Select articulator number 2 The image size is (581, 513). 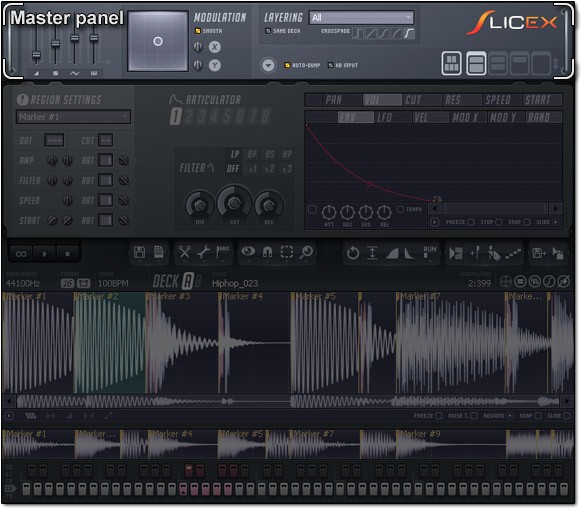coord(189,116)
